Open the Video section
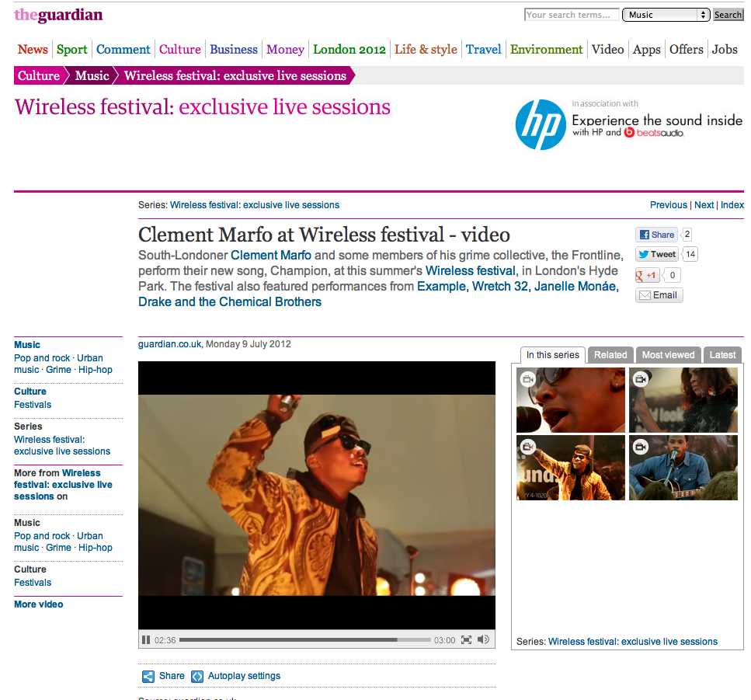 pos(607,50)
